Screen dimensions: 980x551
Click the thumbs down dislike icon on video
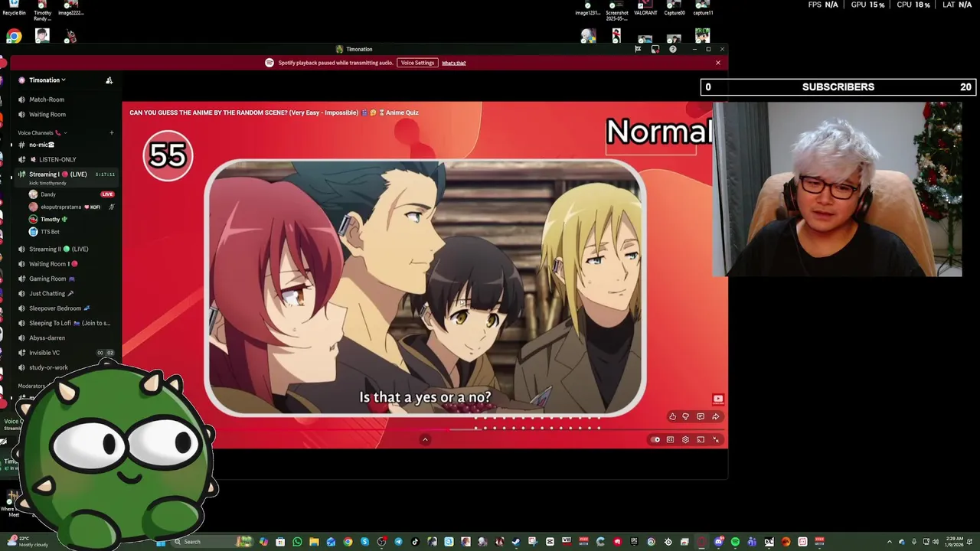point(686,417)
